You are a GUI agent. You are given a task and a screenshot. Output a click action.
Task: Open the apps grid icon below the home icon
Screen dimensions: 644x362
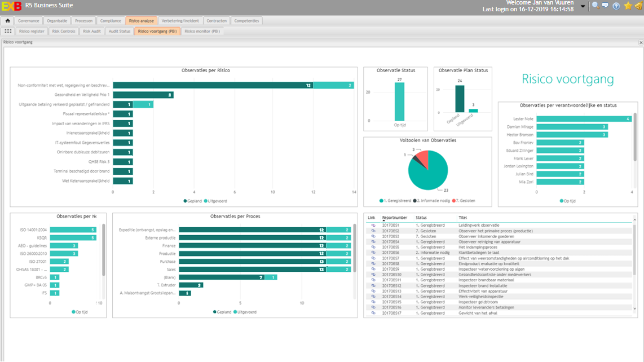point(7,31)
